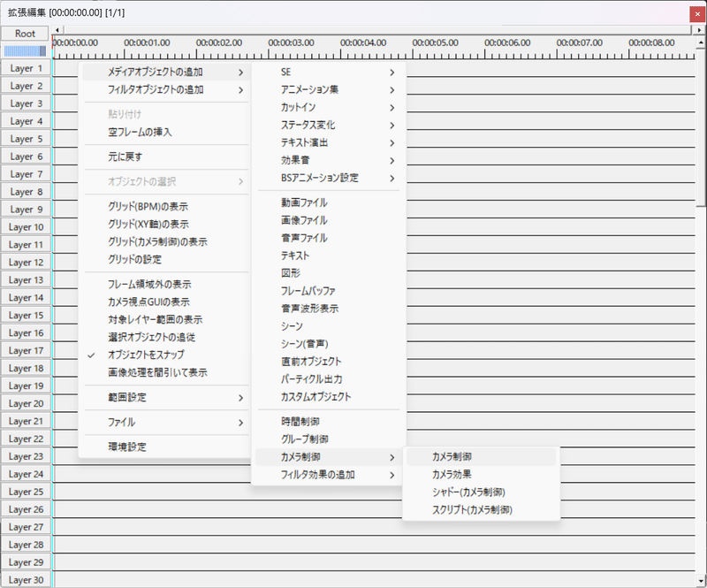Select スクリプト(カメラ制御) entry
The image size is (707, 588).
(481, 510)
